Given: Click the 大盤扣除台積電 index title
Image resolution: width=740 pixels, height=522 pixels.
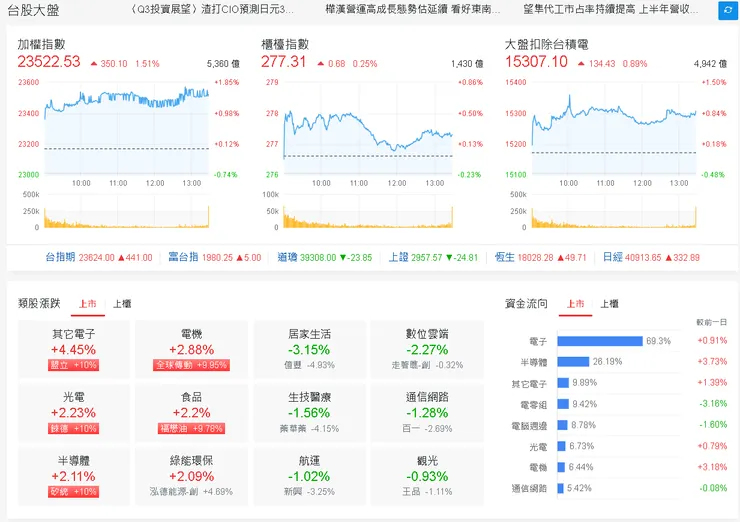Looking at the screenshot, I should pyautogui.click(x=547, y=44).
